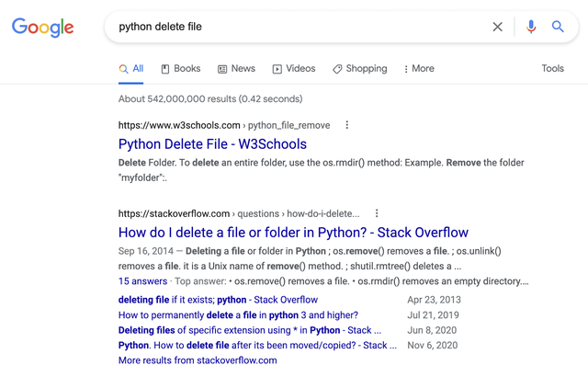Open Python Delete File - W3Schools link
This screenshot has height=377, width=588.
212,144
